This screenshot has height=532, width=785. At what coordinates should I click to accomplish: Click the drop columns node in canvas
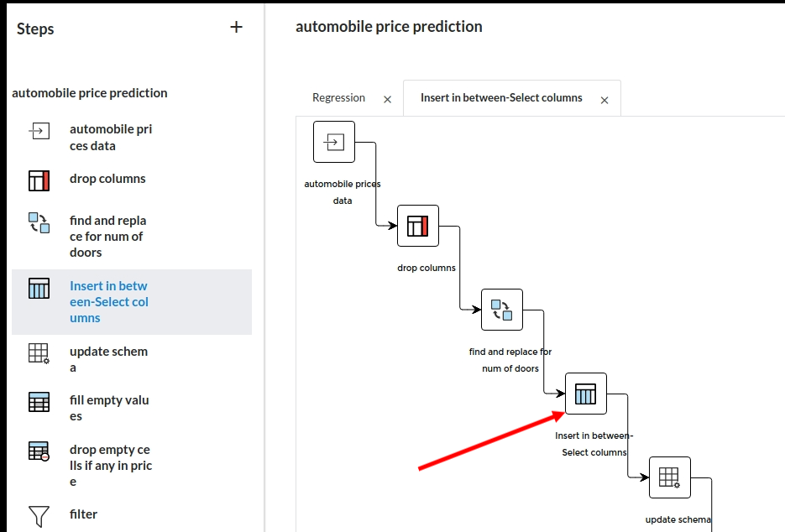[x=418, y=226]
